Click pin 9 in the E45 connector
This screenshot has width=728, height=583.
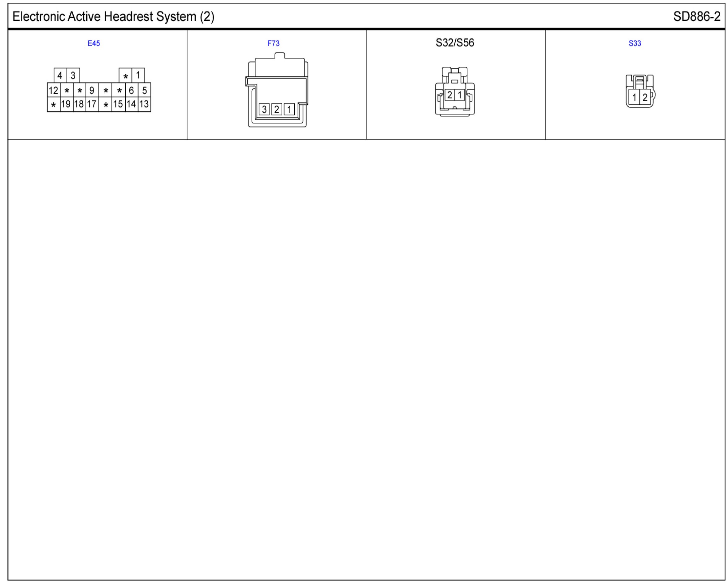pos(92,90)
